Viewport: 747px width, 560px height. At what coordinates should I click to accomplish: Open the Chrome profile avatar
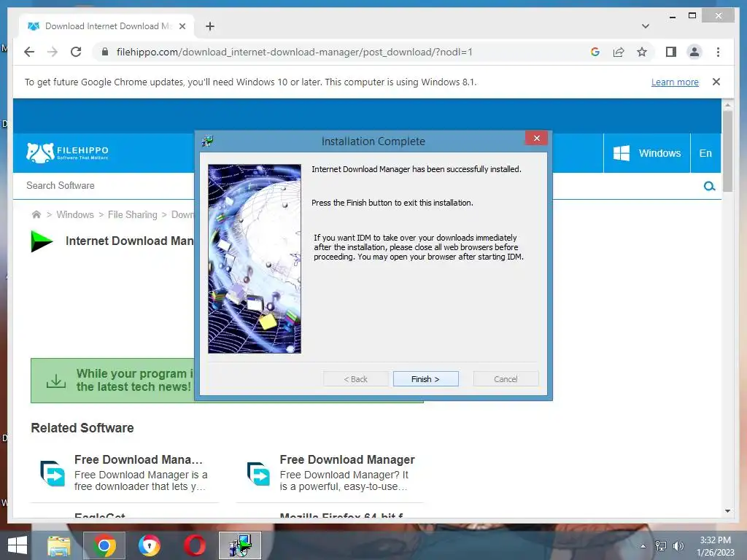point(694,52)
